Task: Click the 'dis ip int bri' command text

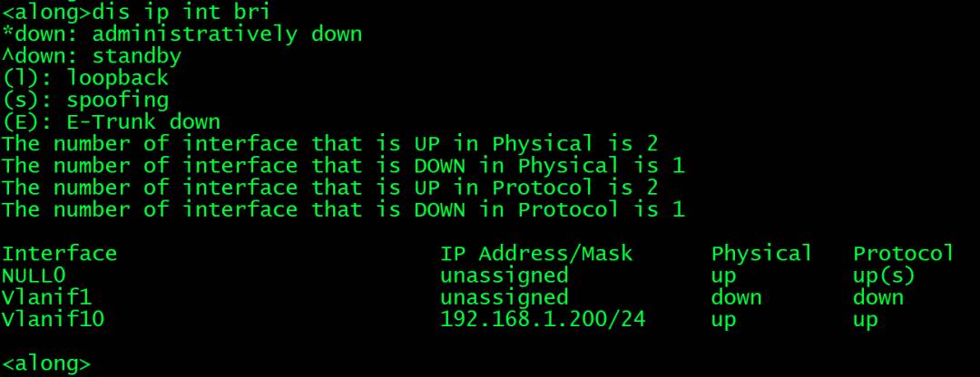Action: coord(181,11)
